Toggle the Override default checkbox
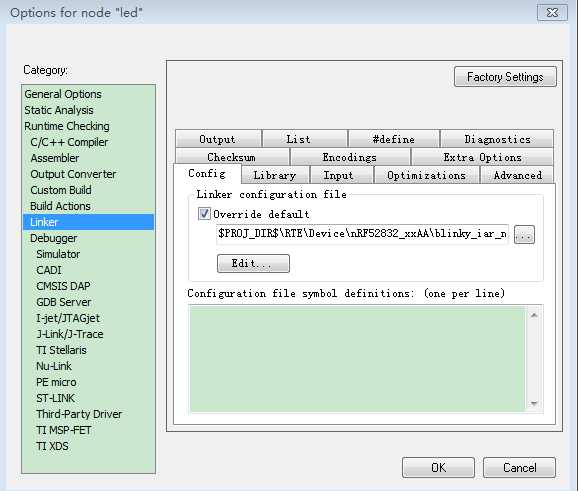Viewport: 578px width, 491px height. 204,214
